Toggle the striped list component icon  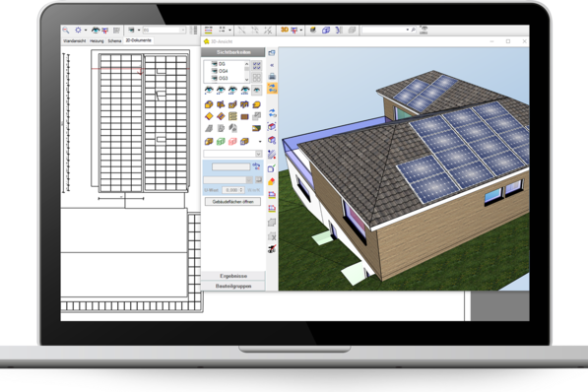click(x=232, y=116)
